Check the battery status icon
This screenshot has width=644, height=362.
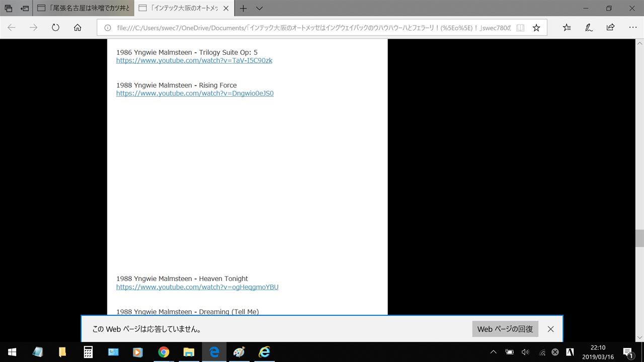pos(510,352)
